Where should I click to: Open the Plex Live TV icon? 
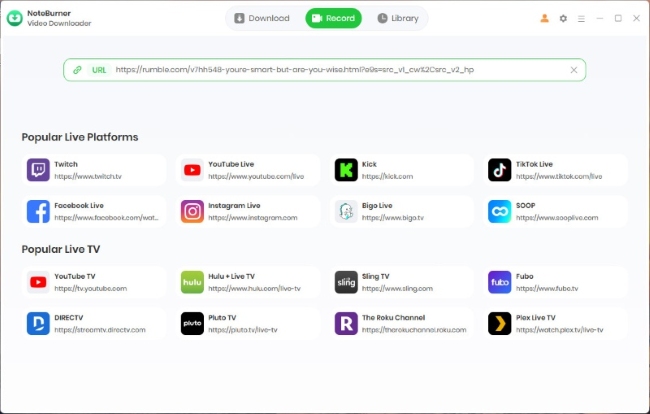(x=500, y=324)
